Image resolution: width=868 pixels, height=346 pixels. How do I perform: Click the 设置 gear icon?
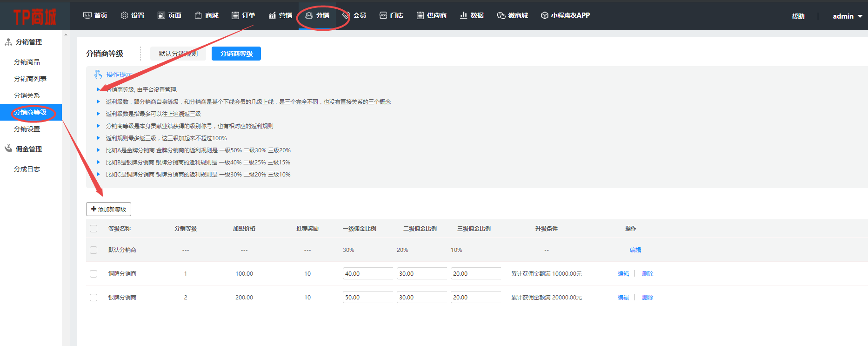124,15
